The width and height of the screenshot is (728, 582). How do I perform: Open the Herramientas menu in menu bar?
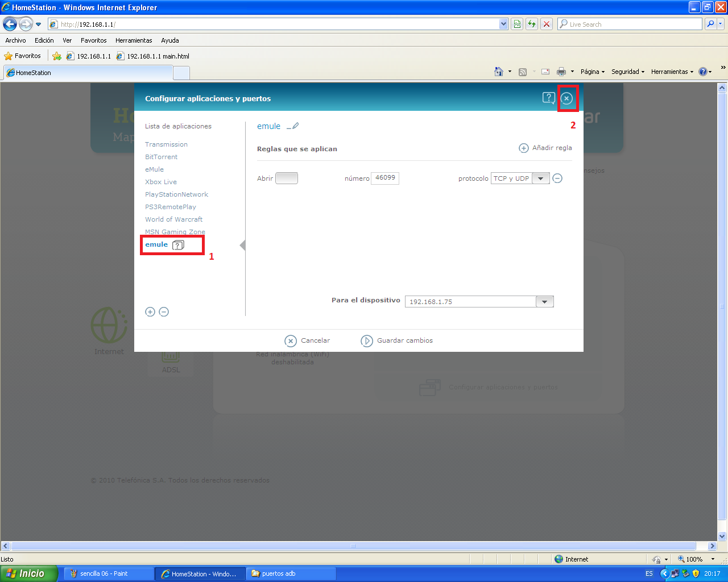click(x=134, y=40)
